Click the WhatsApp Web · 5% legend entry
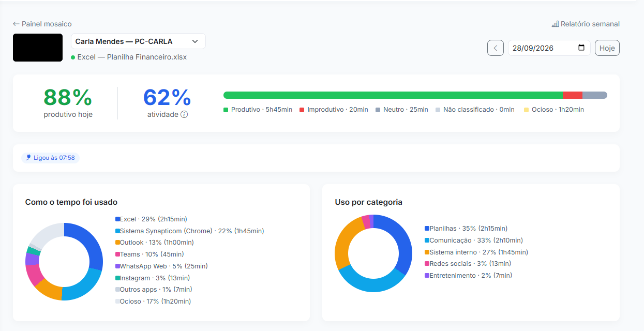 [x=161, y=266]
